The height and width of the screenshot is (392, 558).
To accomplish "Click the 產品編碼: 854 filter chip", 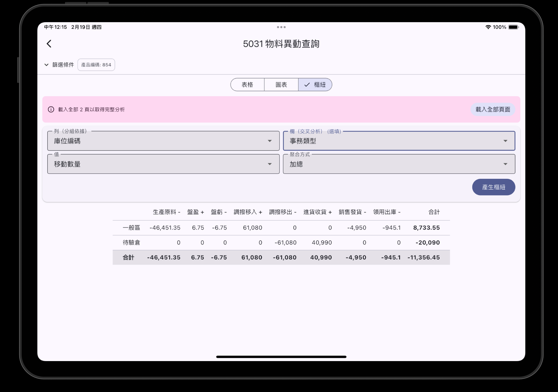I will coord(96,64).
